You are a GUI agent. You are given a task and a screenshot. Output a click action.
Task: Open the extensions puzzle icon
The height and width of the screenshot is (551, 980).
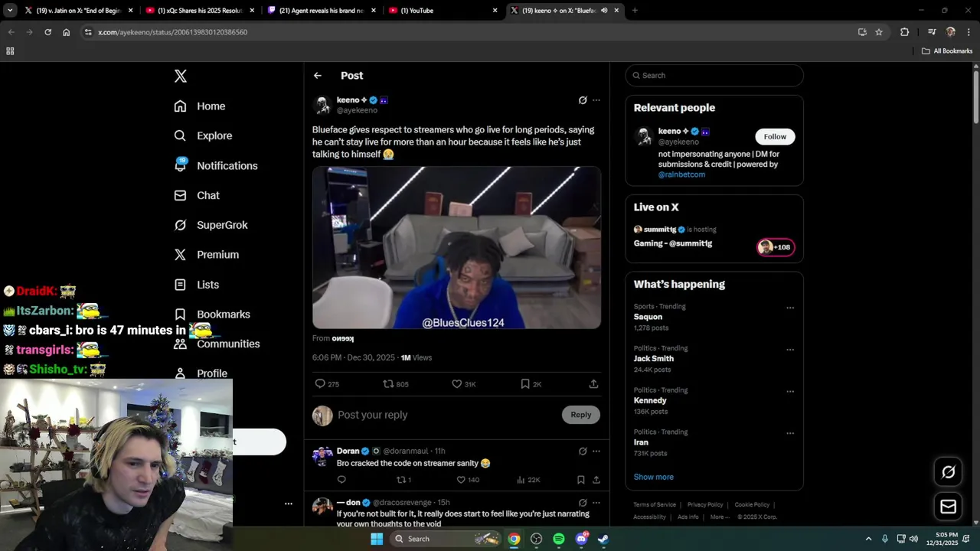(904, 32)
